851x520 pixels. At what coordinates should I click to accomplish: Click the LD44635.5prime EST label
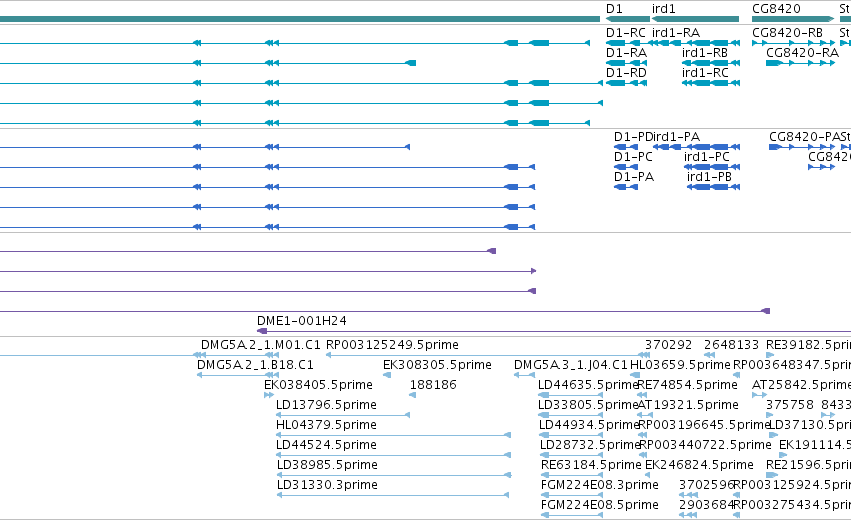coord(588,385)
